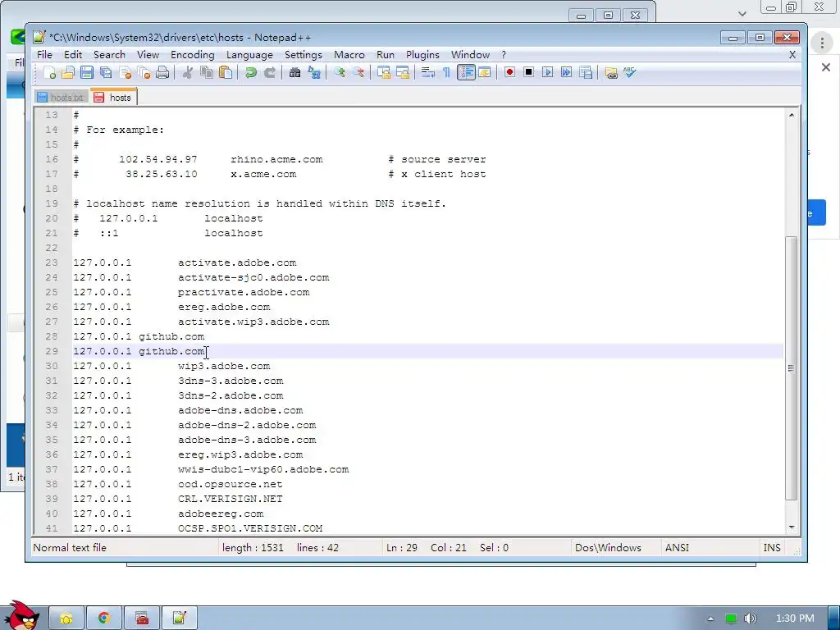Click the volume speaker tray icon

[x=750, y=619]
